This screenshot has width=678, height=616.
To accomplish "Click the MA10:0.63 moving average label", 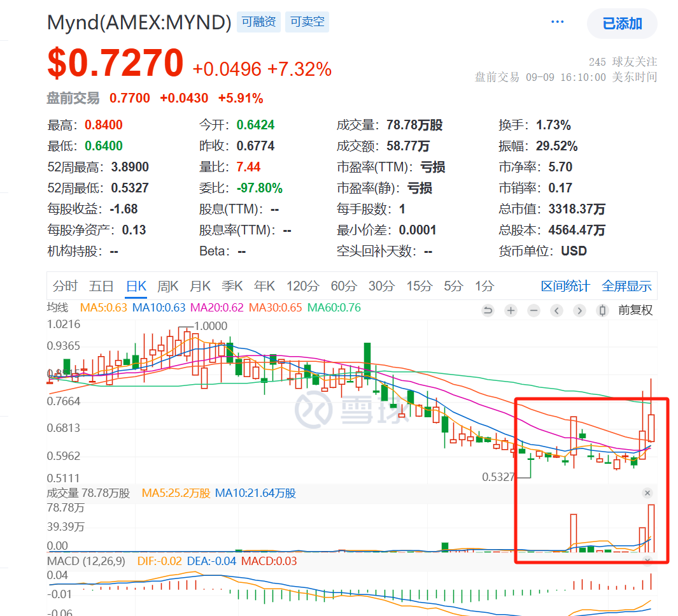I will (159, 308).
